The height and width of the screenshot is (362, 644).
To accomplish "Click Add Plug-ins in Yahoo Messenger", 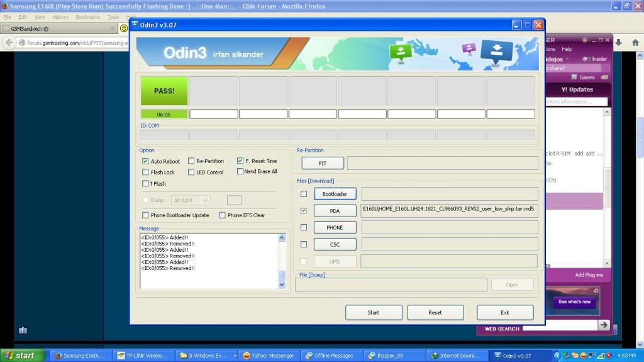I will pos(589,274).
